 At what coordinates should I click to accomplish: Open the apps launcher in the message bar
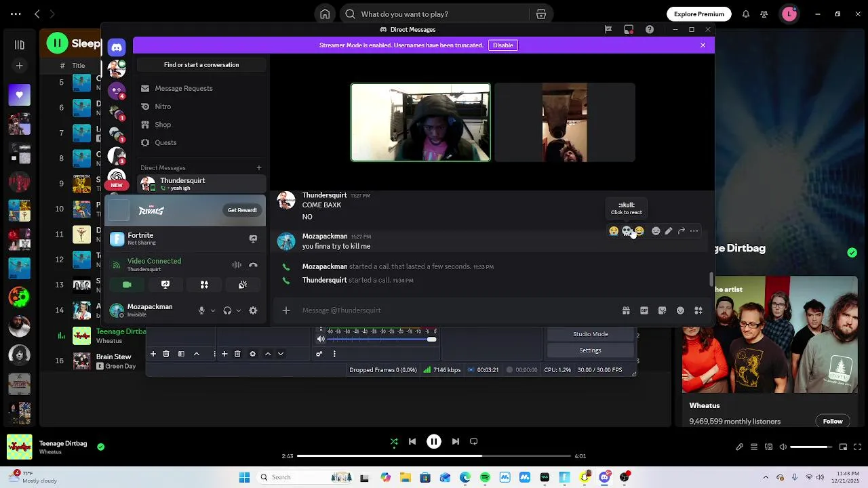click(698, 310)
